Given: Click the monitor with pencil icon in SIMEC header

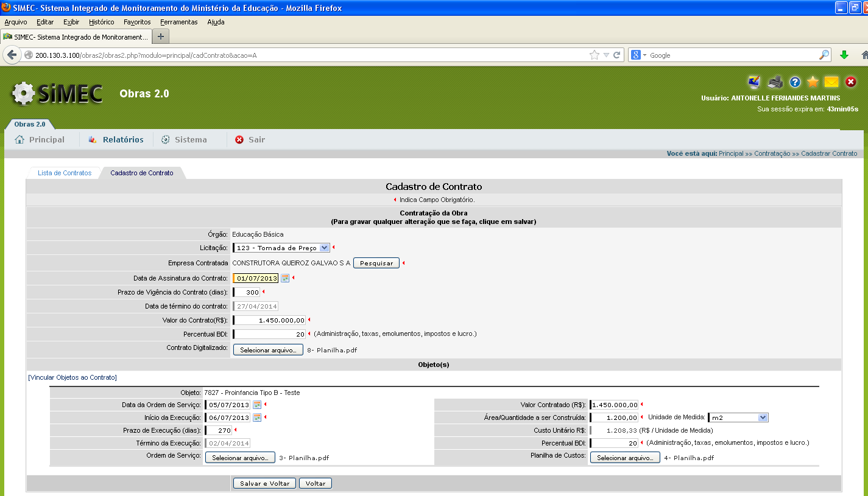Looking at the screenshot, I should (754, 82).
